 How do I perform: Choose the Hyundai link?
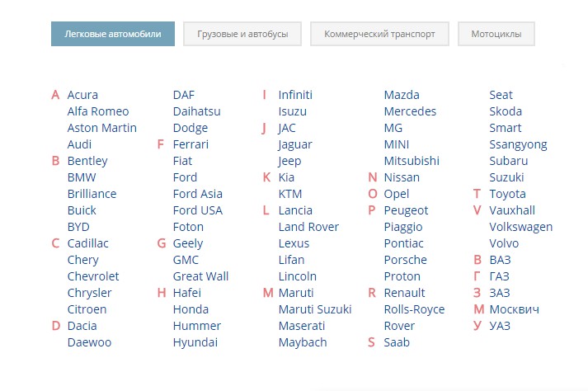pos(195,342)
